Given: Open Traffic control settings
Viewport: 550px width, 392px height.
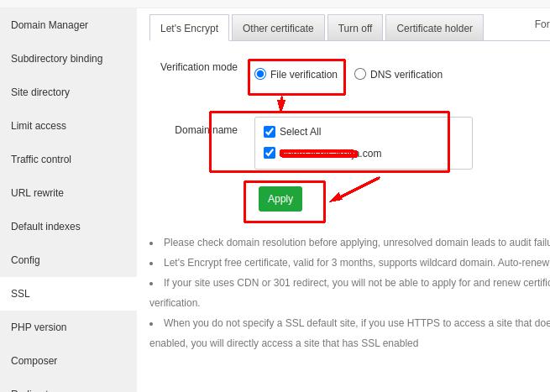Looking at the screenshot, I should [41, 159].
